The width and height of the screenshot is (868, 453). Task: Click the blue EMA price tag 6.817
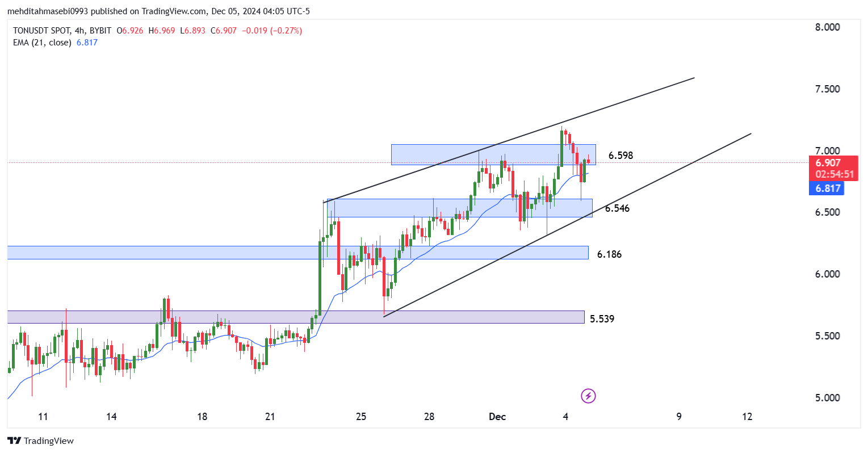(x=828, y=188)
